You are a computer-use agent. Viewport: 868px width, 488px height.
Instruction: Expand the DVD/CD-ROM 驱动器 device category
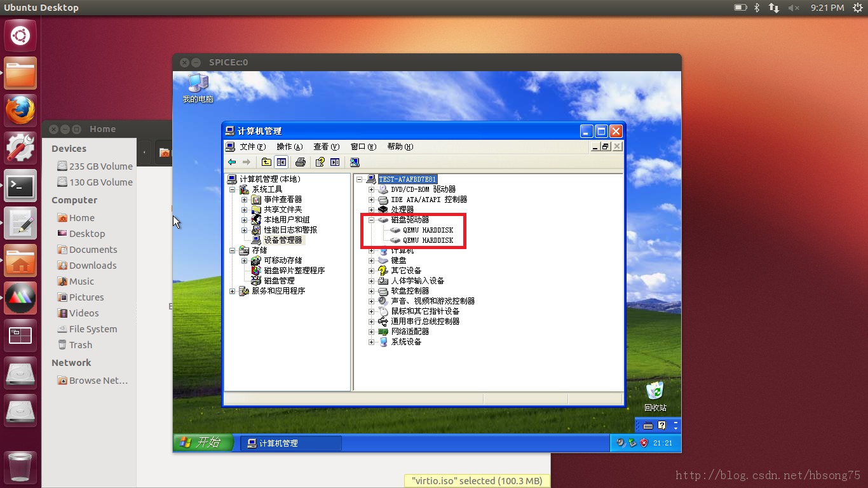click(x=372, y=189)
